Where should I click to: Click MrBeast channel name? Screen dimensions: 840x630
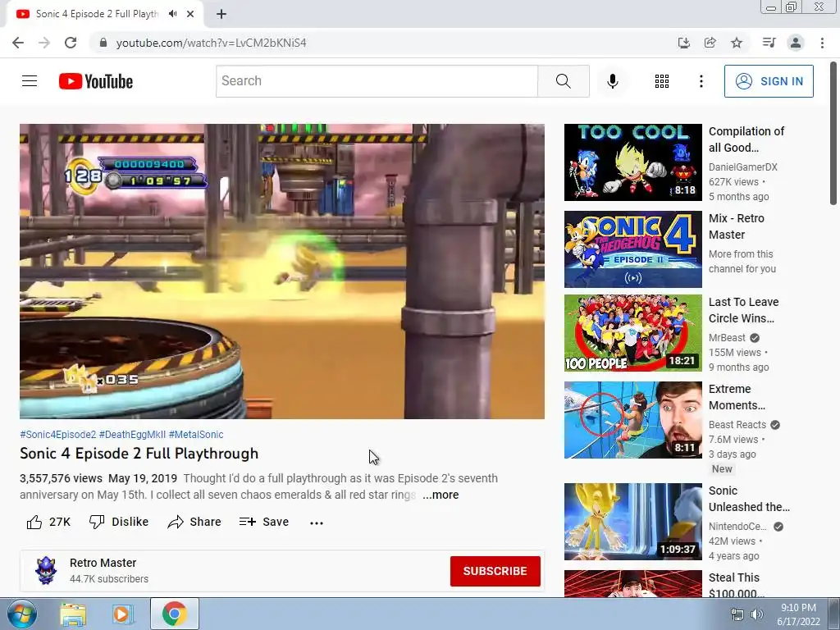click(x=727, y=337)
